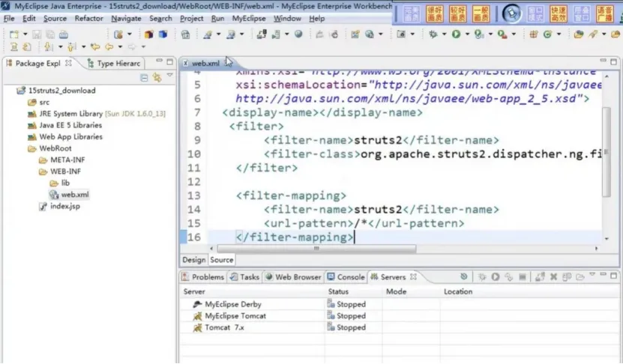Switch to the Type Hierarchy tab
623x364 pixels.
point(114,64)
